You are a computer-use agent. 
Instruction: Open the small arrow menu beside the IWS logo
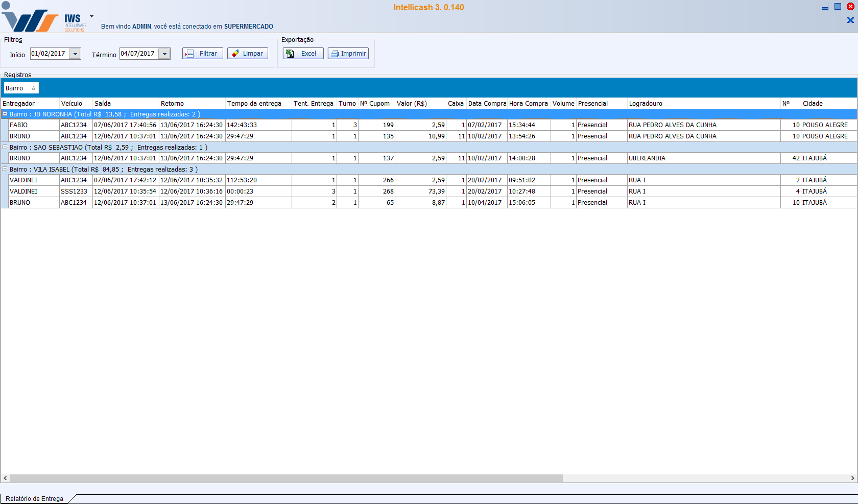pos(91,16)
